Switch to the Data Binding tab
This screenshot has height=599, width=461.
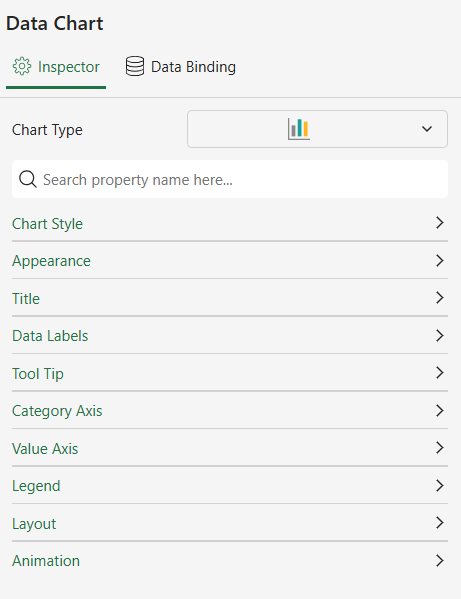coord(181,67)
